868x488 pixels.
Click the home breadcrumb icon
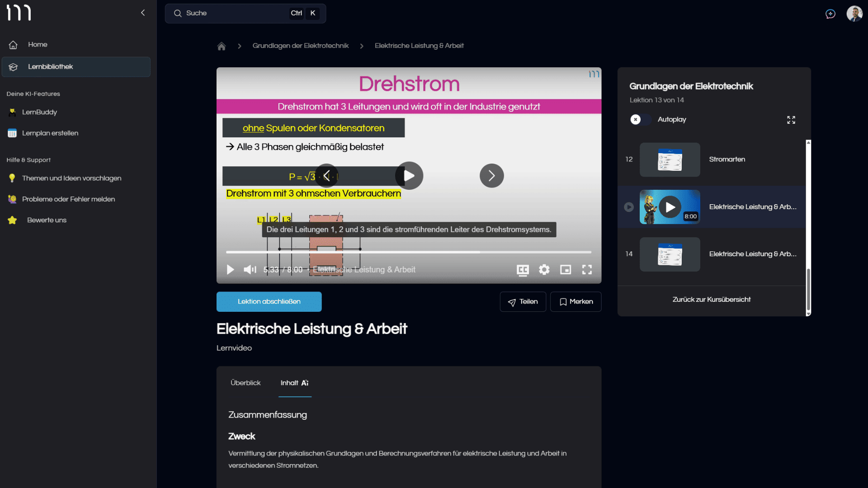point(222,46)
